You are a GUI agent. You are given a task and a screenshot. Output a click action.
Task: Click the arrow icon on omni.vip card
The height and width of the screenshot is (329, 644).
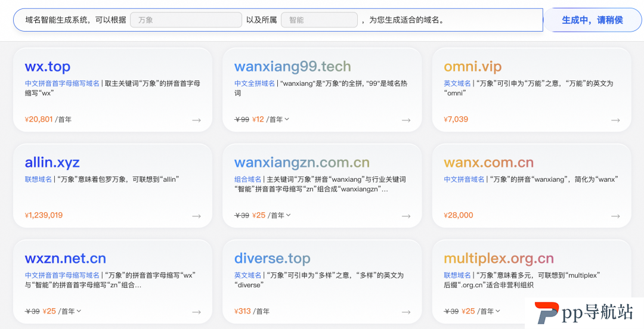(615, 120)
